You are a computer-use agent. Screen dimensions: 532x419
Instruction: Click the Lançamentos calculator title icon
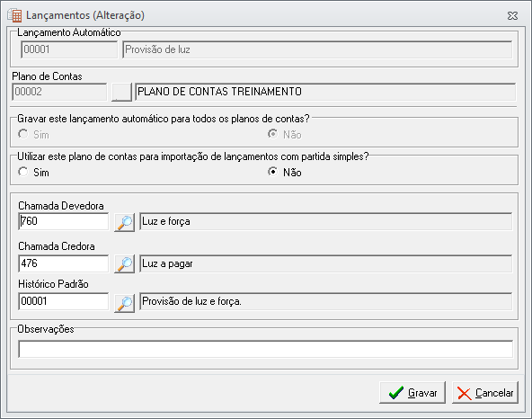14,15
